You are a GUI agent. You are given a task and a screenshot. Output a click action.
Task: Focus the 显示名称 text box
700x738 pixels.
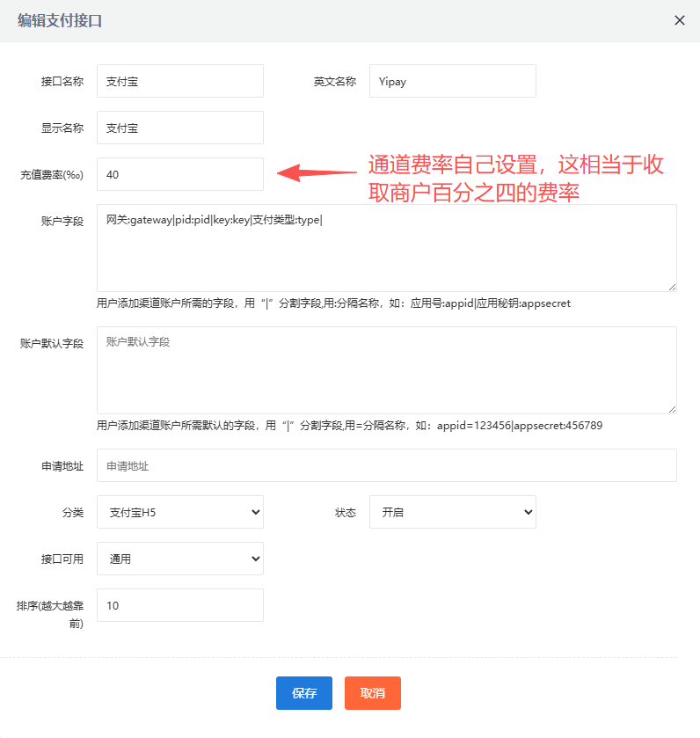(179, 128)
